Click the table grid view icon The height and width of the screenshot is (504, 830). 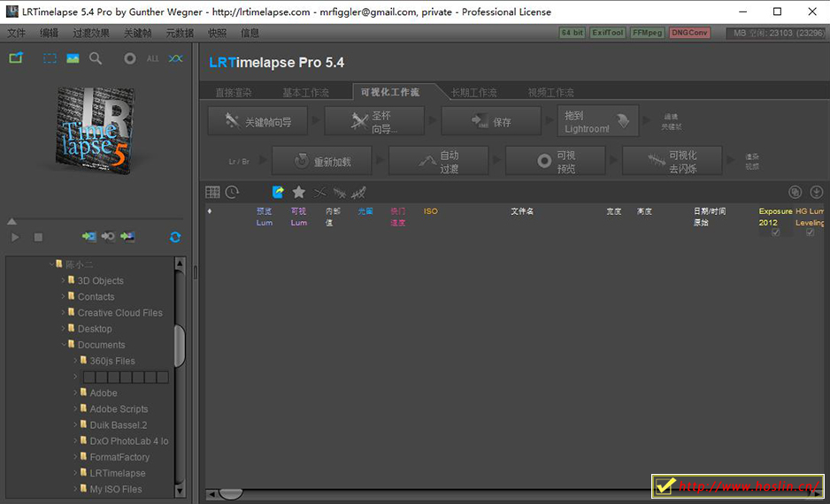pyautogui.click(x=212, y=192)
